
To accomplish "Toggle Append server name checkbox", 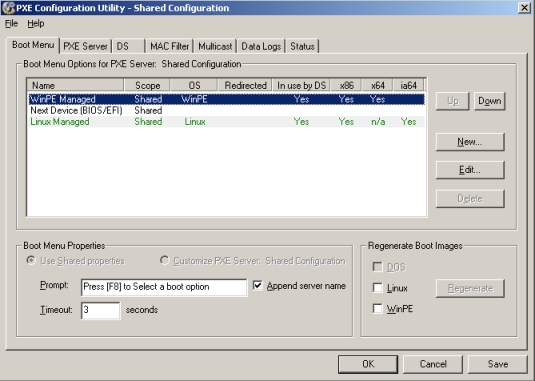I will tap(258, 285).
